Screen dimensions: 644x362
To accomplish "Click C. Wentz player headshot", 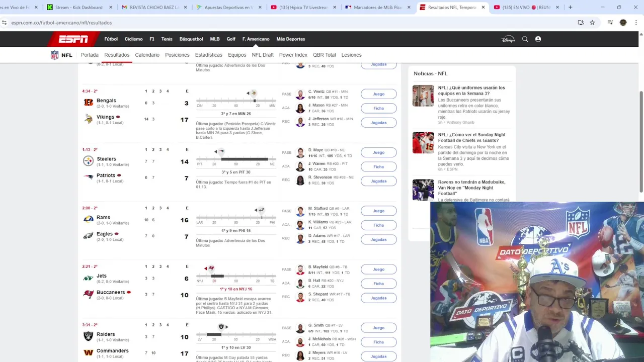I will coord(300,95).
